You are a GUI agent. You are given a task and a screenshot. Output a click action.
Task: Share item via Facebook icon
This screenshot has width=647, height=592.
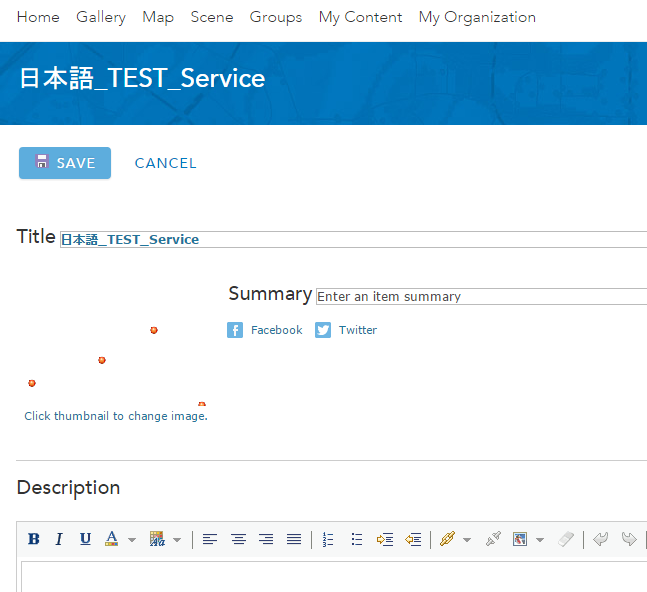(235, 330)
